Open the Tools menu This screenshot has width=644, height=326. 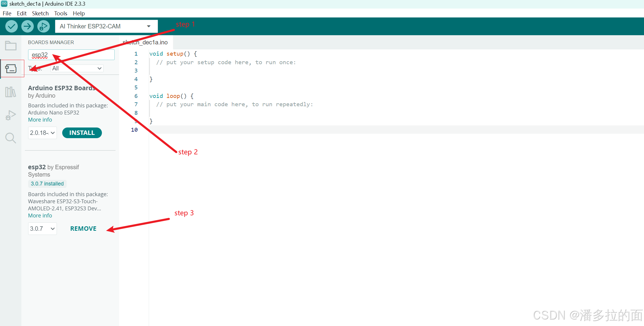pos(60,13)
